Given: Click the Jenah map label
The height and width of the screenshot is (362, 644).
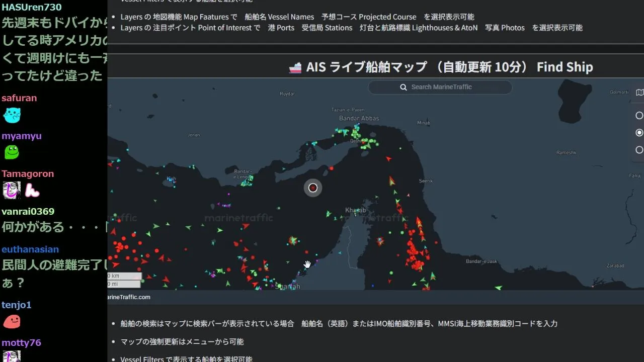Looking at the screenshot, I should click(194, 135).
